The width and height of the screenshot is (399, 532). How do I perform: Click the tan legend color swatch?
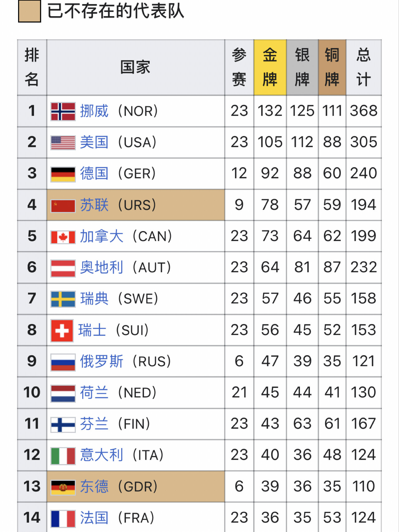click(x=30, y=12)
